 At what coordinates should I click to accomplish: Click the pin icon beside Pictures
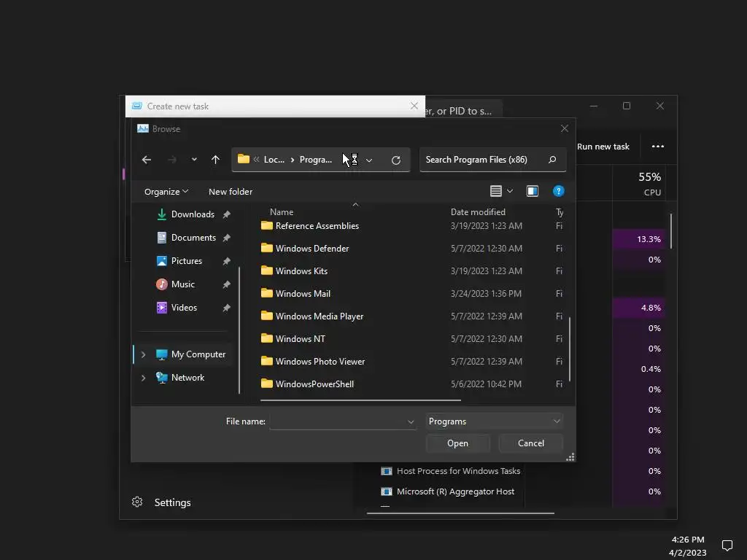227,261
